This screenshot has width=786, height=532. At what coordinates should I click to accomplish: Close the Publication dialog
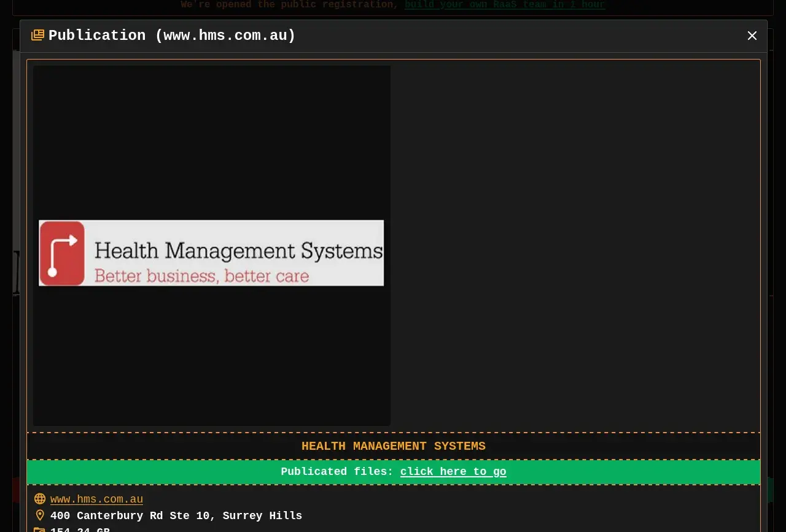pos(752,36)
